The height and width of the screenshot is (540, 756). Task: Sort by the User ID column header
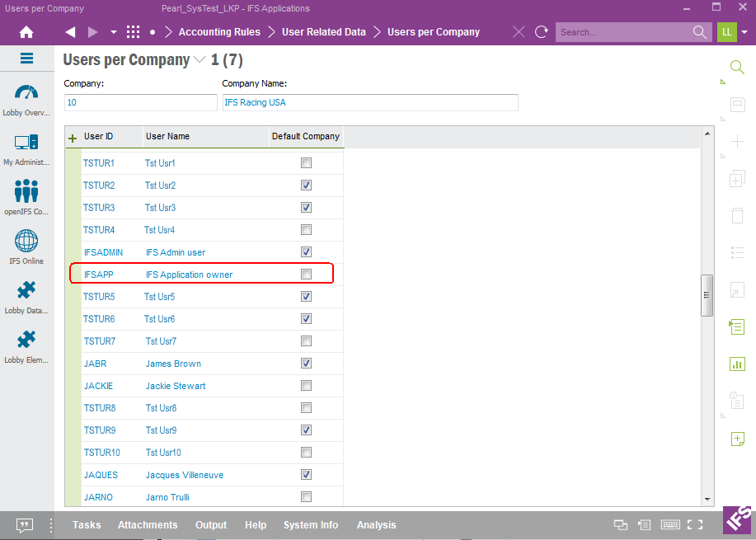[x=98, y=137]
